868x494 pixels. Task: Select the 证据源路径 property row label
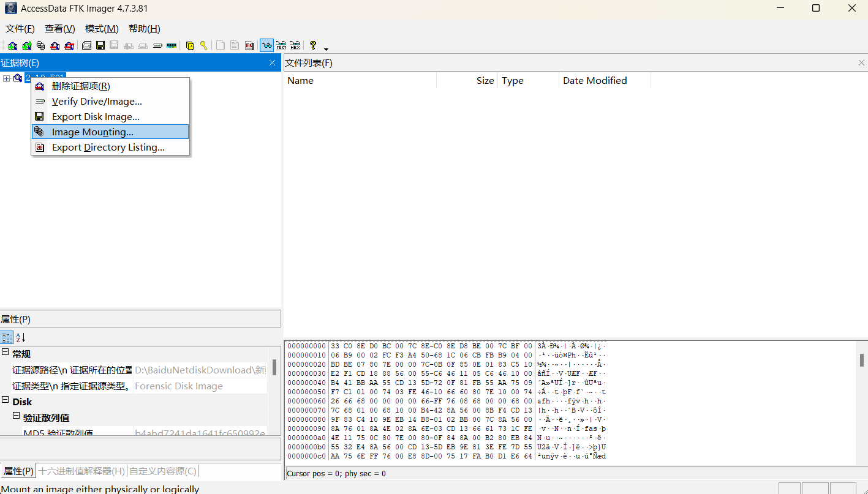[x=72, y=370]
